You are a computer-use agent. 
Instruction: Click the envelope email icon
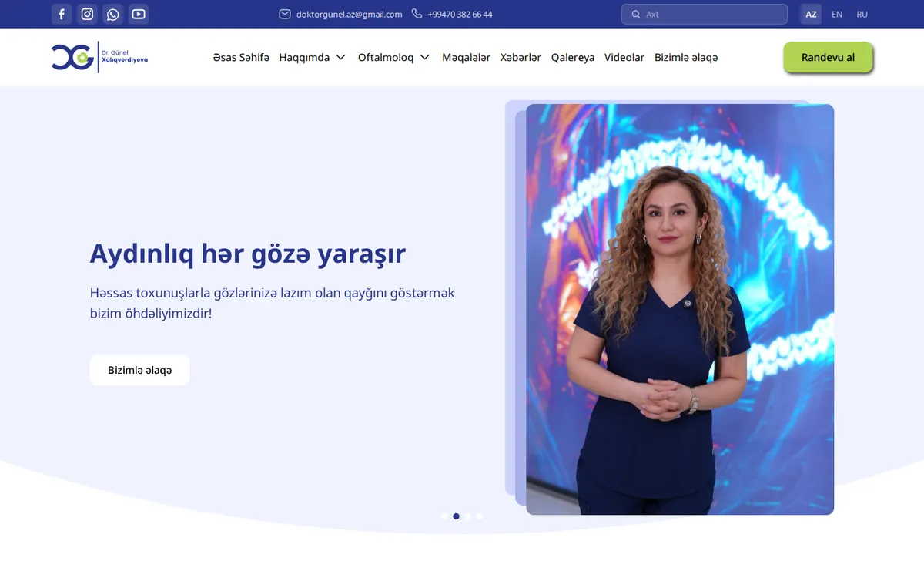tap(284, 14)
